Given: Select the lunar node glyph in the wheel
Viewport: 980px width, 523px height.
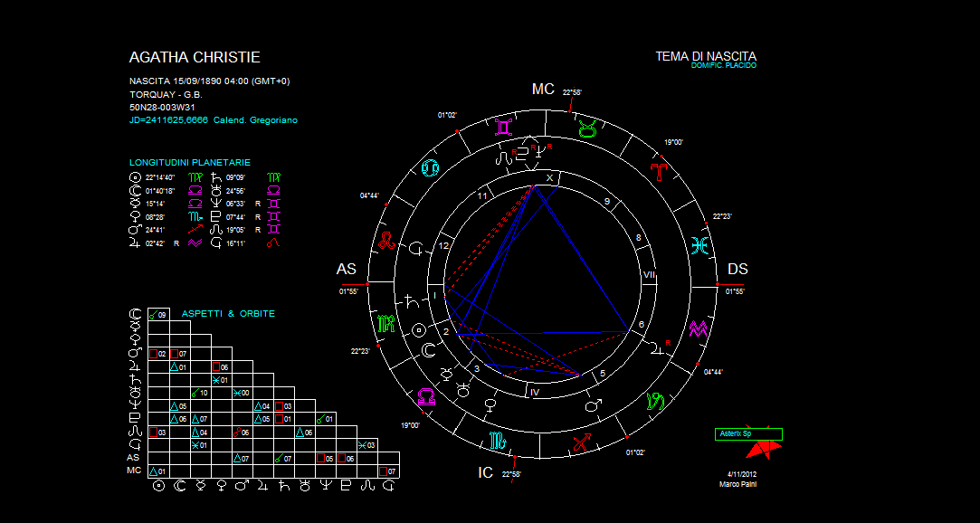Looking at the screenshot, I should point(504,157).
